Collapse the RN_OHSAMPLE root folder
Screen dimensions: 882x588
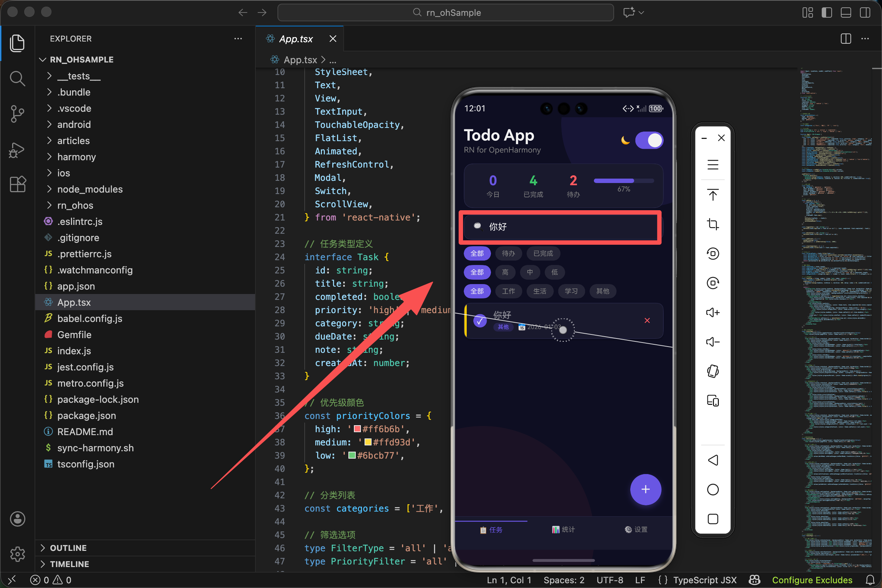pyautogui.click(x=81, y=60)
